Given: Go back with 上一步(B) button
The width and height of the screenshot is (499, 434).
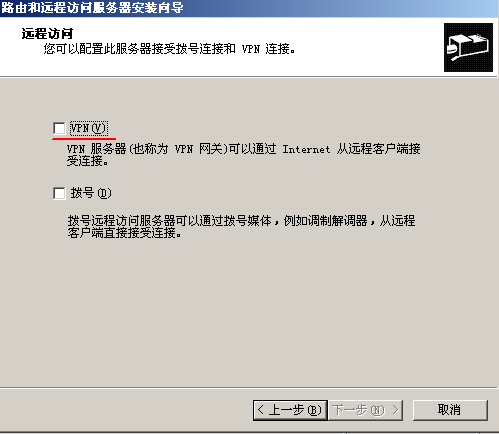Looking at the screenshot, I should [x=290, y=410].
